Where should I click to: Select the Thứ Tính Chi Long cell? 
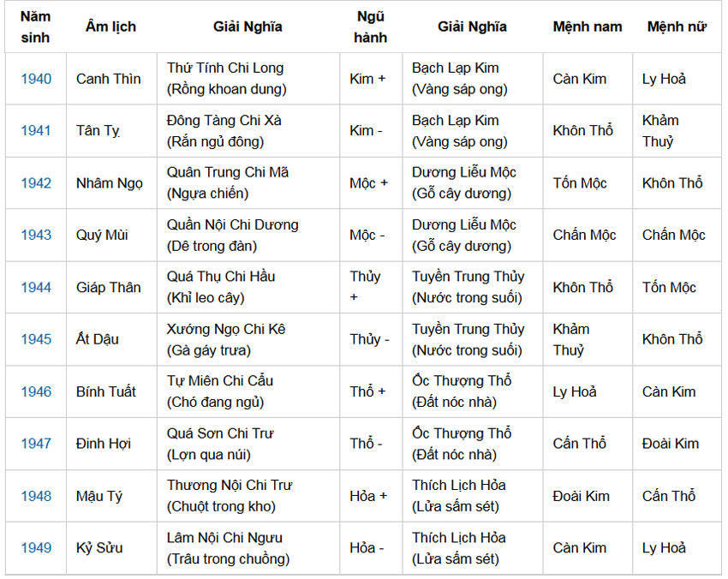point(225,69)
